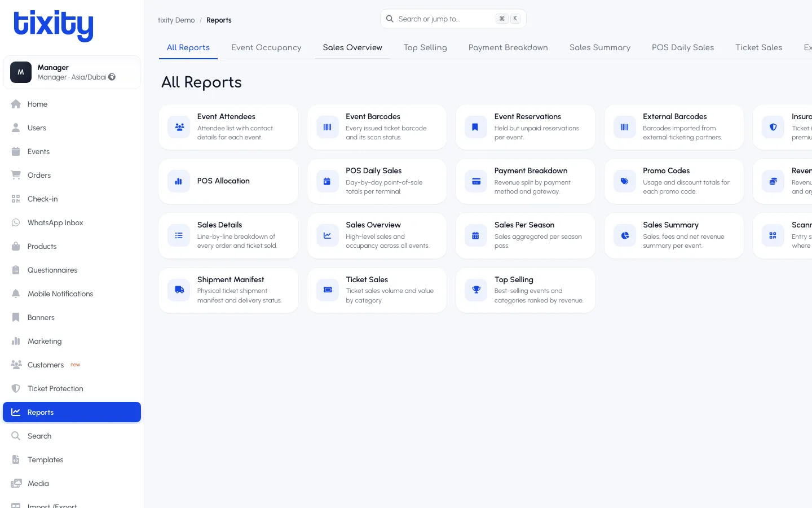The image size is (812, 508).
Task: Click the POS Allocation chart icon
Action: [179, 181]
